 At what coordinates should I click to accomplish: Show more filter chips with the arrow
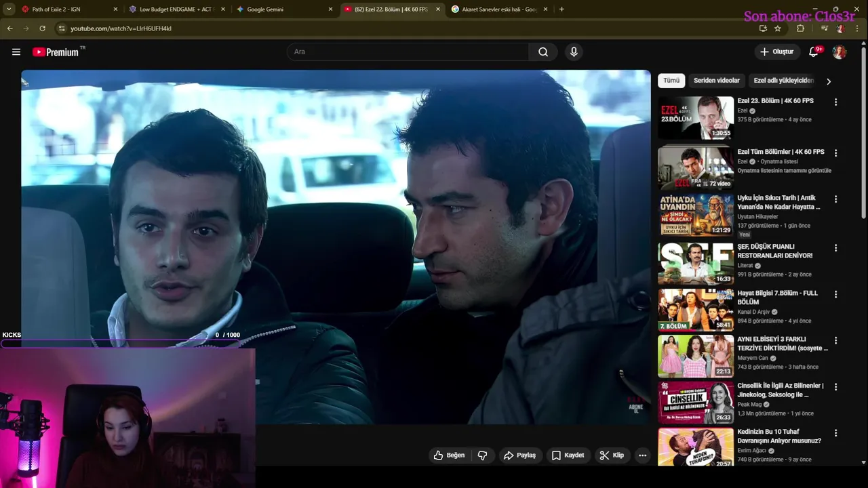coord(828,81)
